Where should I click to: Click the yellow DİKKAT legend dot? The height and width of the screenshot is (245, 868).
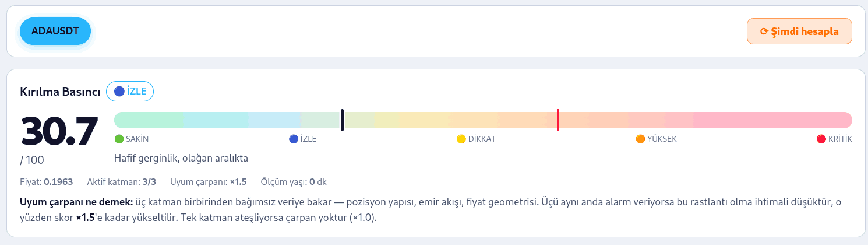tap(461, 139)
